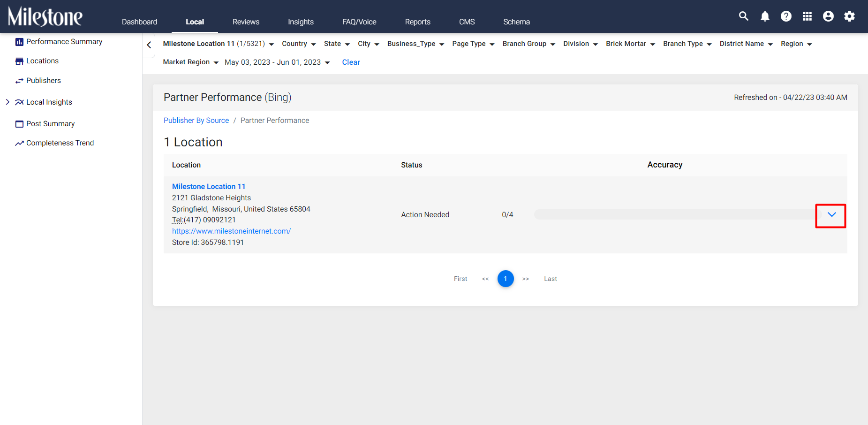Open Locations in the sidebar
868x425 pixels.
(x=42, y=61)
